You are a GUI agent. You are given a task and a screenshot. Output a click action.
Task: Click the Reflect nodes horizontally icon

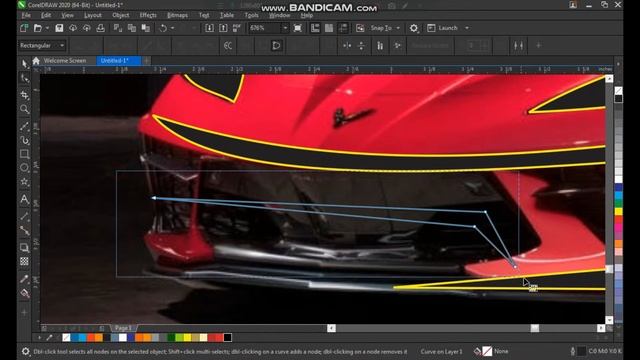[x=347, y=45]
